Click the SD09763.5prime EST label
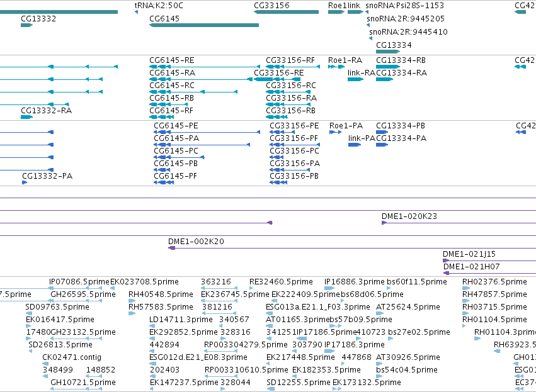 click(x=57, y=307)
